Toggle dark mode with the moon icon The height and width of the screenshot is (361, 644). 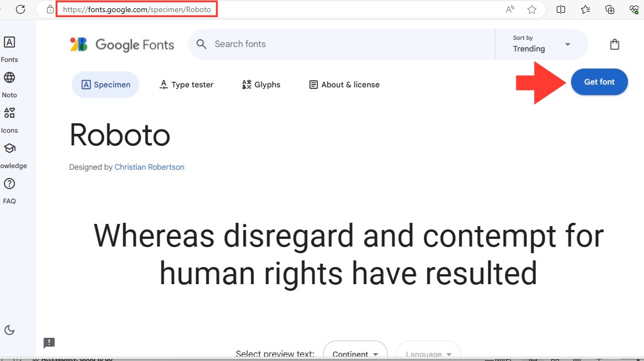pos(9,329)
